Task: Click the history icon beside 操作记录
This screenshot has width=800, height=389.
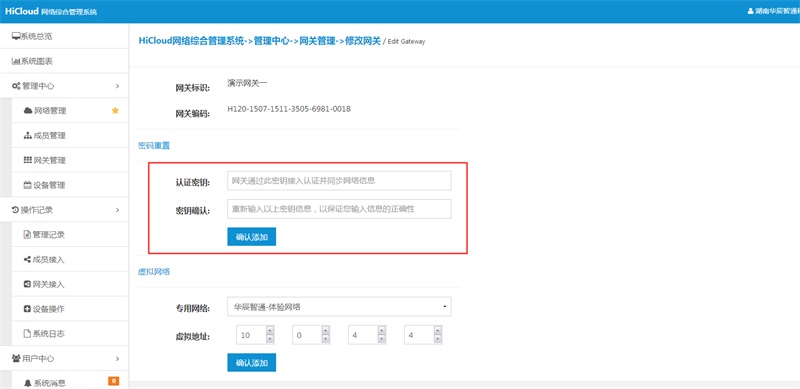Action: tap(15, 210)
